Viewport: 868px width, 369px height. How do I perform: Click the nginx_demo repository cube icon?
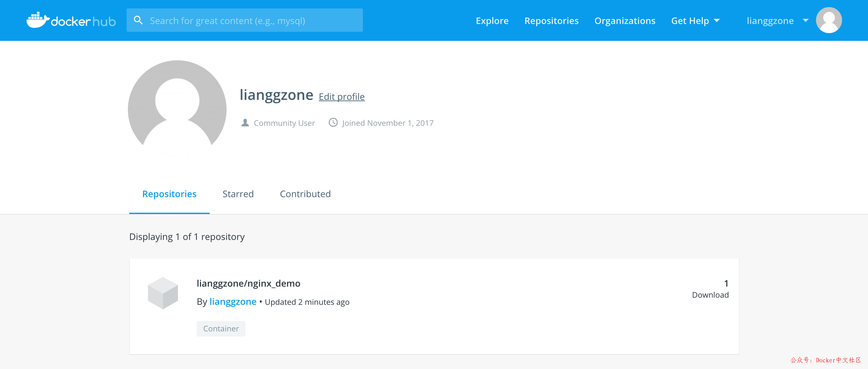pyautogui.click(x=163, y=293)
